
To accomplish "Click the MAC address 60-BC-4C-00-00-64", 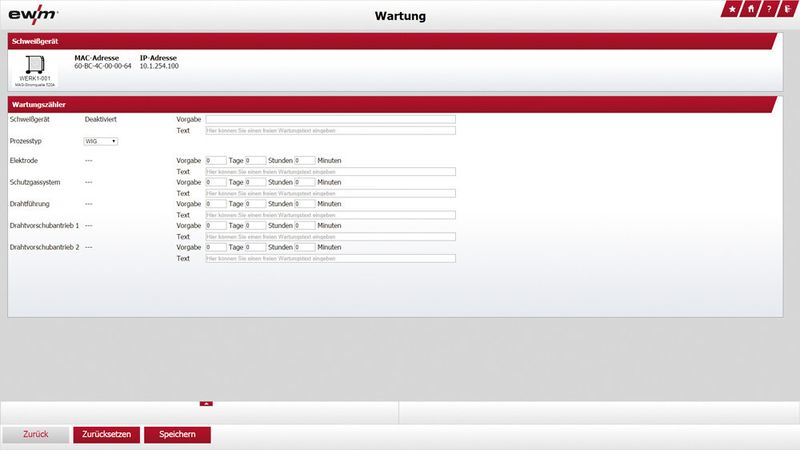I will [x=103, y=66].
